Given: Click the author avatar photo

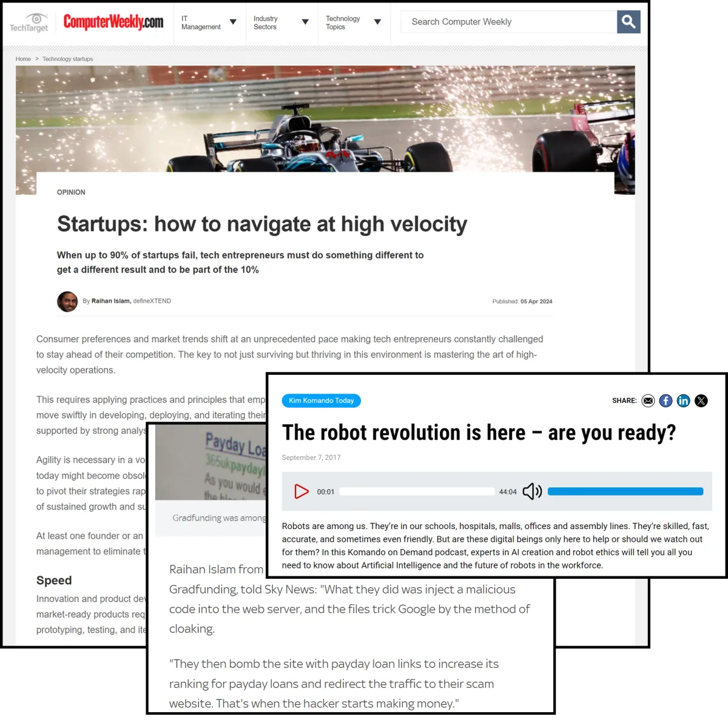Looking at the screenshot, I should click(x=67, y=301).
